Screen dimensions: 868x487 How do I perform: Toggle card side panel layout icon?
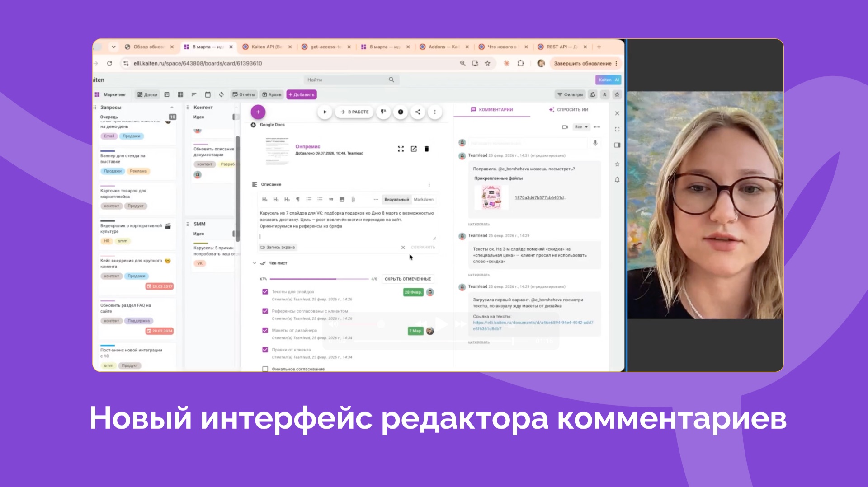tap(617, 145)
